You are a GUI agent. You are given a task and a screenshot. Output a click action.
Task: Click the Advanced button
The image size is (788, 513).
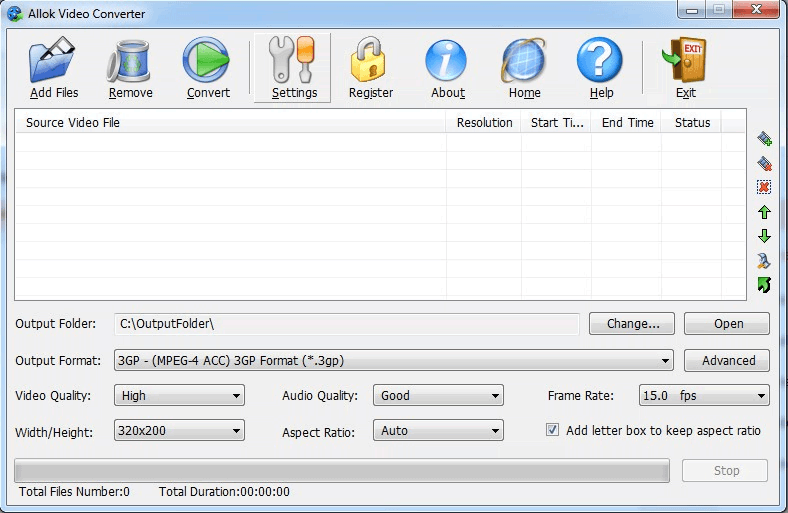point(727,361)
